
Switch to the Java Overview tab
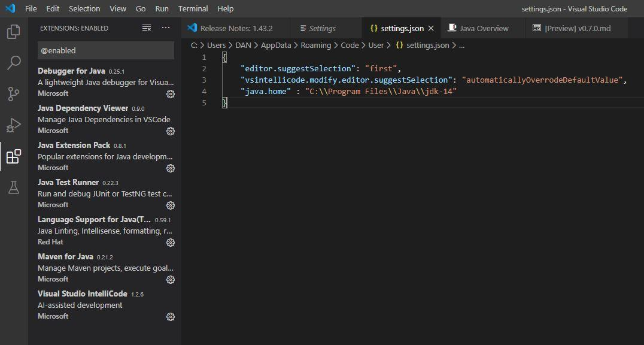(483, 28)
